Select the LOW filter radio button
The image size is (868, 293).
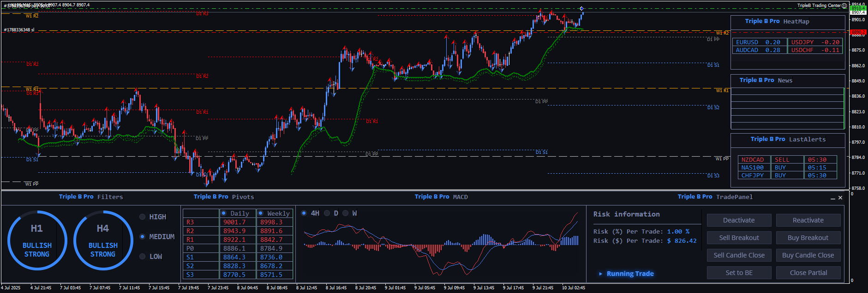point(143,257)
